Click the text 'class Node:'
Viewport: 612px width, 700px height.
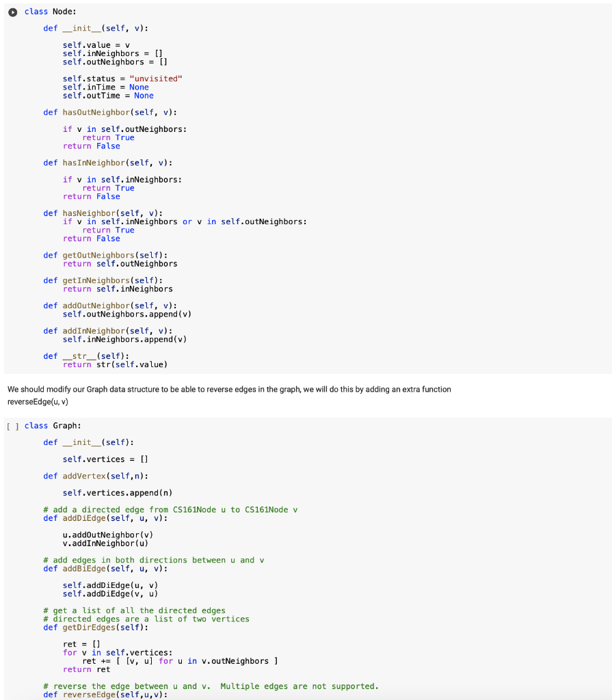click(50, 12)
